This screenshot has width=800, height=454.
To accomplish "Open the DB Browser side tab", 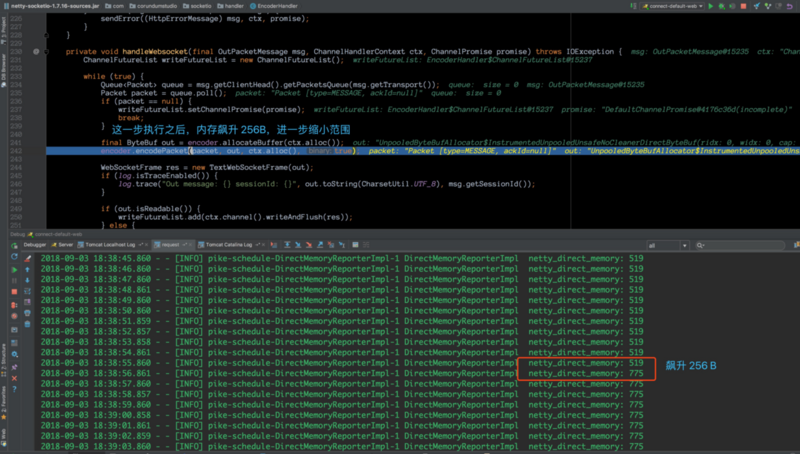I will (x=4, y=70).
